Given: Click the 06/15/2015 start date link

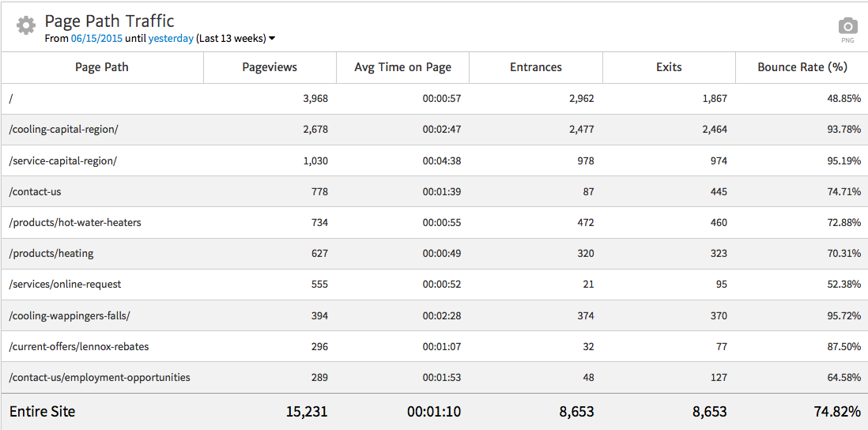Looking at the screenshot, I should coord(96,38).
